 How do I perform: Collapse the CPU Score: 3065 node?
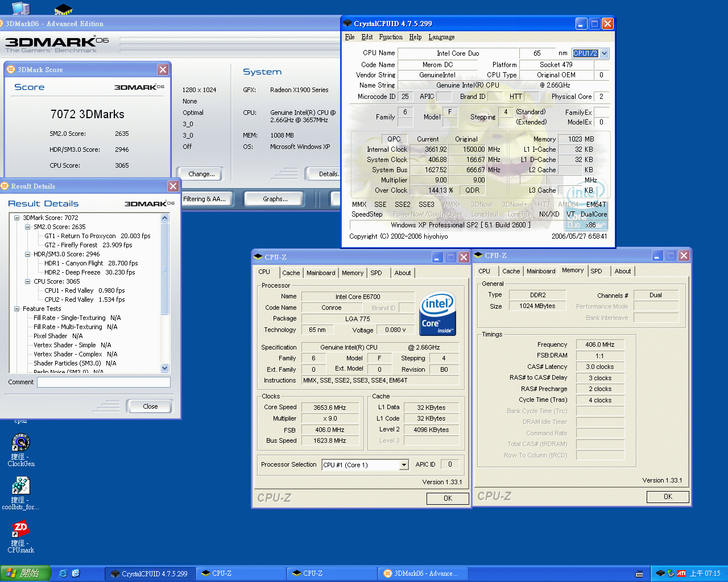(x=28, y=281)
